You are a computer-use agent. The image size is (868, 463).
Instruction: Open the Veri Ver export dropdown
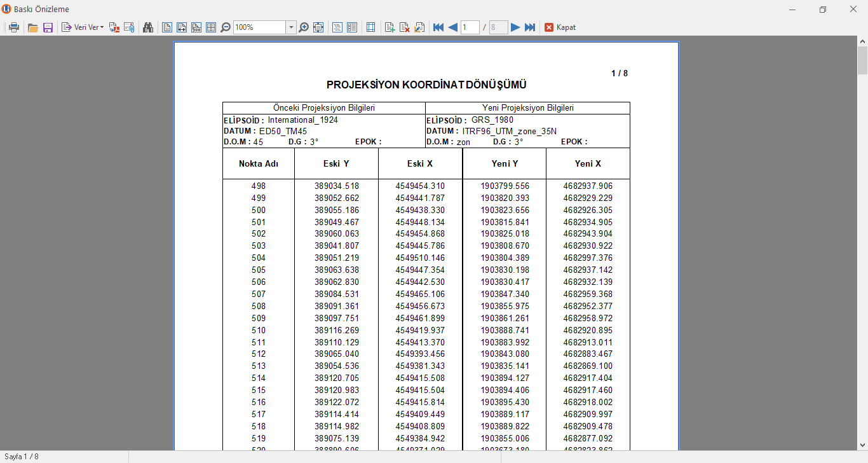tap(83, 27)
